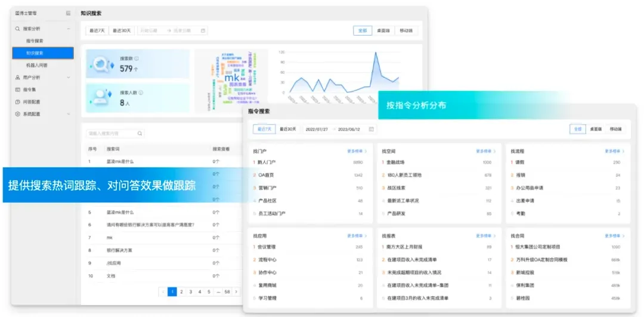Go to page 3 in pagination
This screenshot has height=317, width=644.
191,292
